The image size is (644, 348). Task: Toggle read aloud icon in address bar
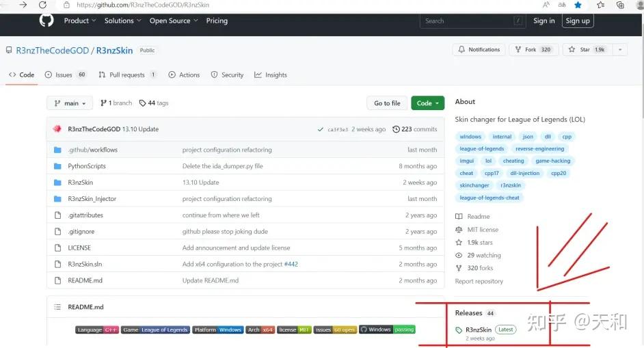tap(546, 5)
